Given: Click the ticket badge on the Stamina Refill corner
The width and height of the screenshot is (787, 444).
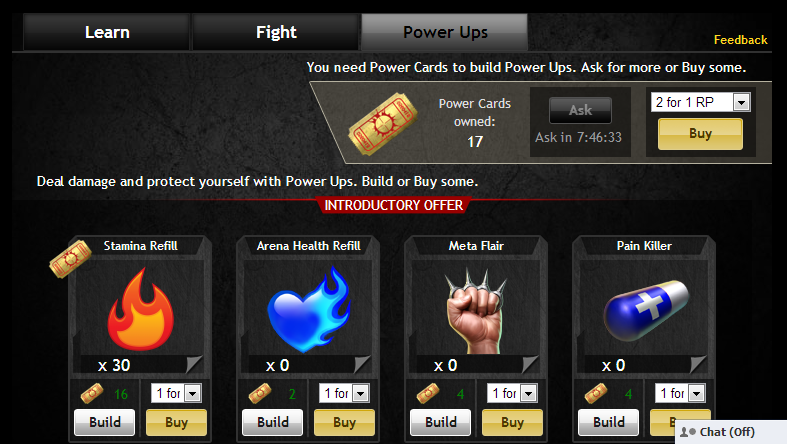Looking at the screenshot, I should [x=70, y=258].
